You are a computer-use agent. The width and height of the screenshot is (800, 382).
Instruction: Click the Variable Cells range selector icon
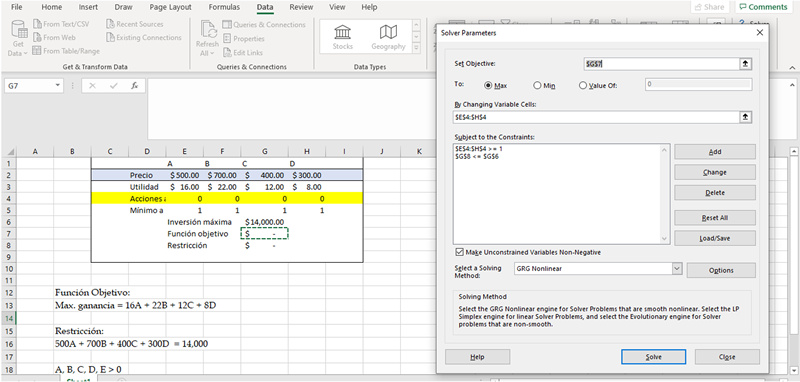click(x=745, y=117)
